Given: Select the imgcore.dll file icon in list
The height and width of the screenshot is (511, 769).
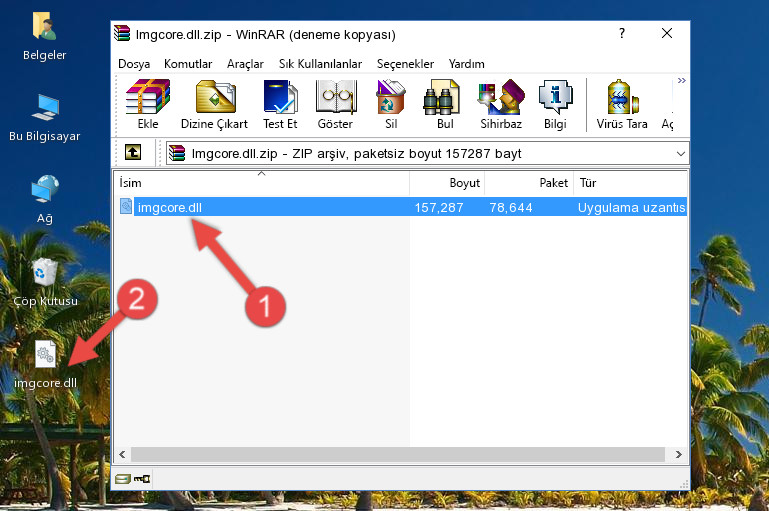Looking at the screenshot, I should coord(126,206).
